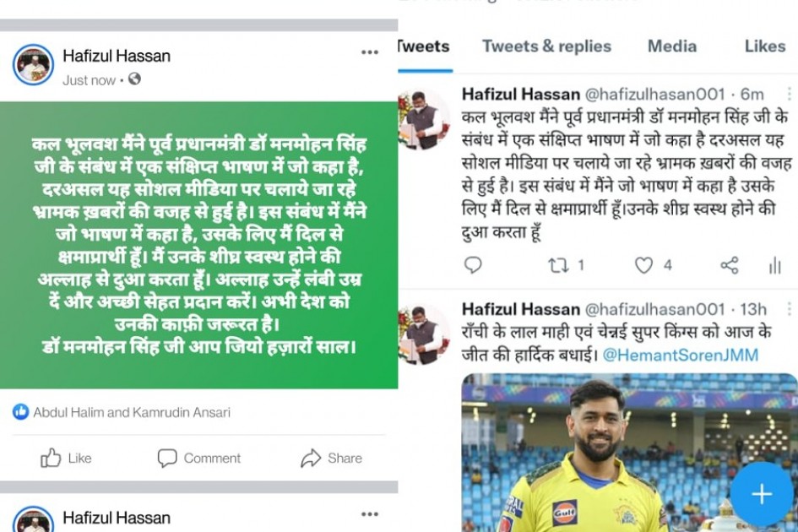Open three-dot menu on Hafizul Hassan's Facebook post
The width and height of the screenshot is (798, 532).
[370, 52]
